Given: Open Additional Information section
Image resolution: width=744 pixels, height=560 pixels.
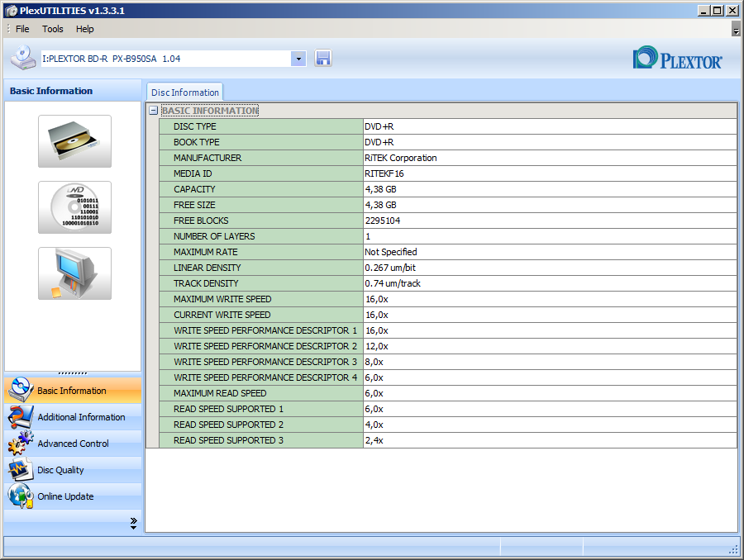Looking at the screenshot, I should pos(73,417).
